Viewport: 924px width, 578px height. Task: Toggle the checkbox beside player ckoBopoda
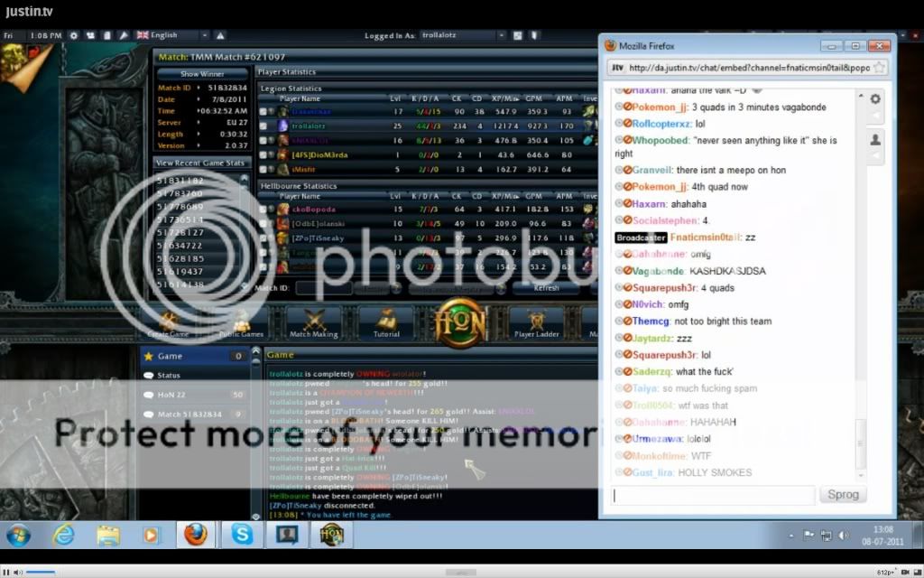pyautogui.click(x=263, y=210)
